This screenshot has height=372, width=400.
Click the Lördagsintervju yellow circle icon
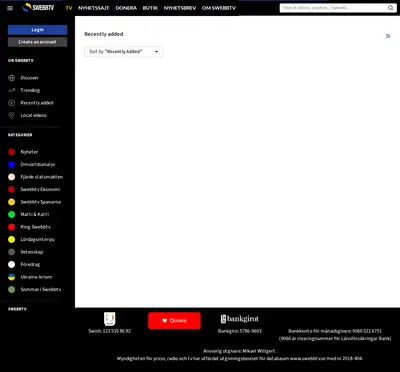pyautogui.click(x=12, y=239)
